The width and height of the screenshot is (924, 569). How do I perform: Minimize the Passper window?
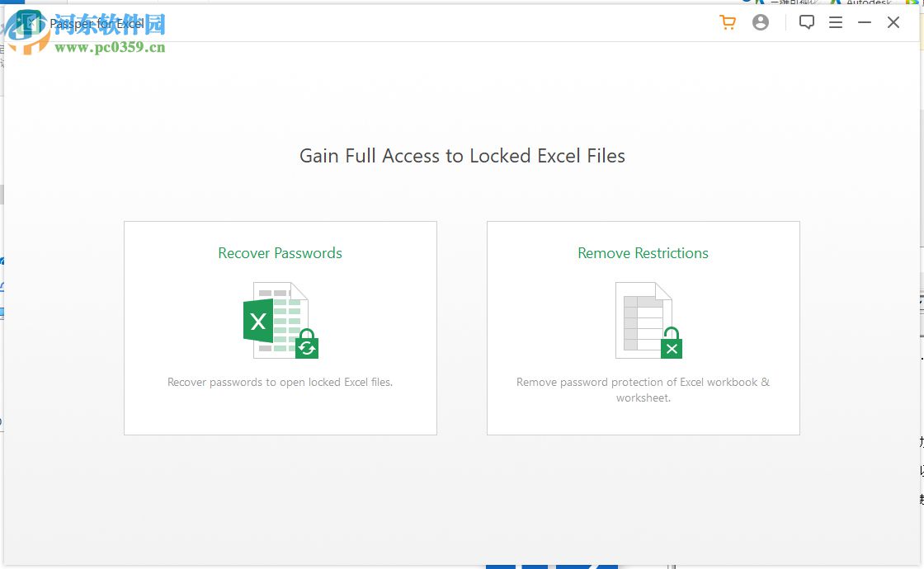[x=863, y=22]
